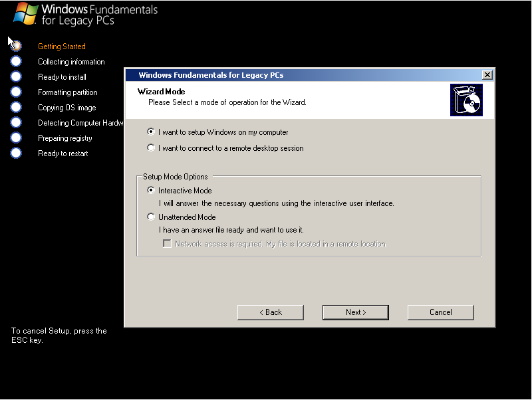Click the 'Ready to install' step label
The height and width of the screenshot is (400, 532).
[x=62, y=77]
